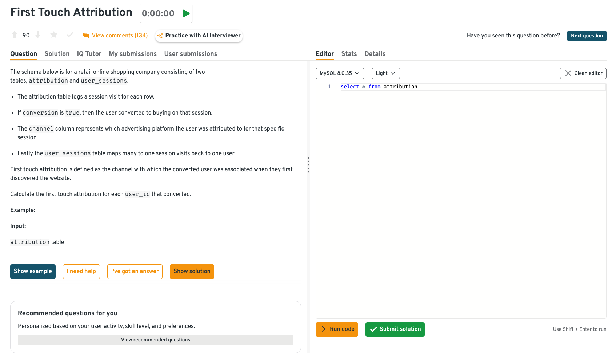Open the IQ Tutor tab
Image resolution: width=608 pixels, height=364 pixels.
pos(89,54)
